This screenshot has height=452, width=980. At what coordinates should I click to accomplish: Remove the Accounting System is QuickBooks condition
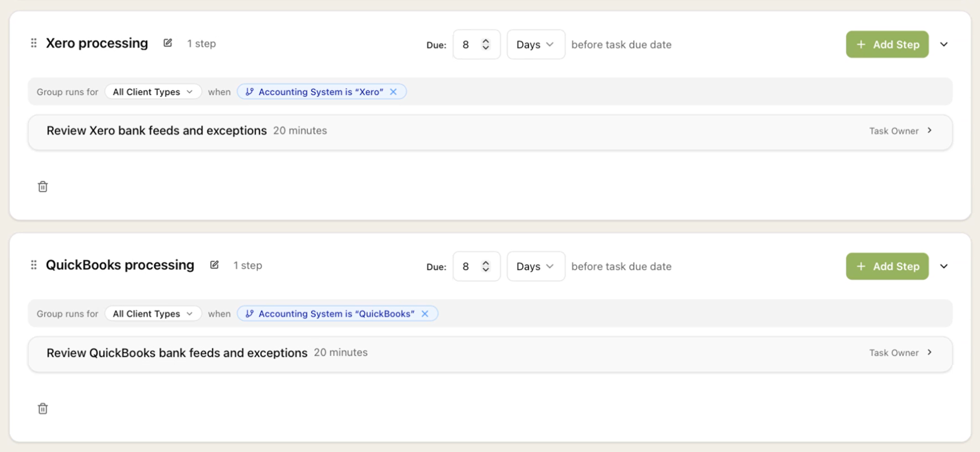[425, 313]
